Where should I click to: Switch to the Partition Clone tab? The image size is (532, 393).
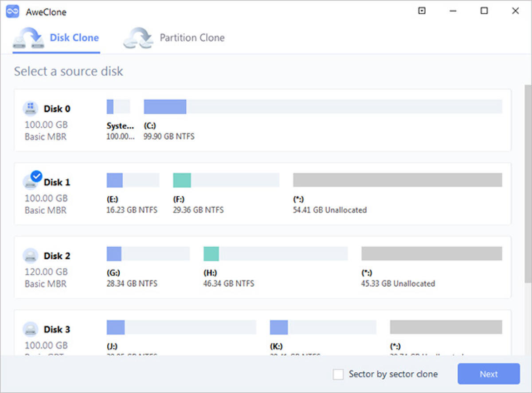[192, 38]
